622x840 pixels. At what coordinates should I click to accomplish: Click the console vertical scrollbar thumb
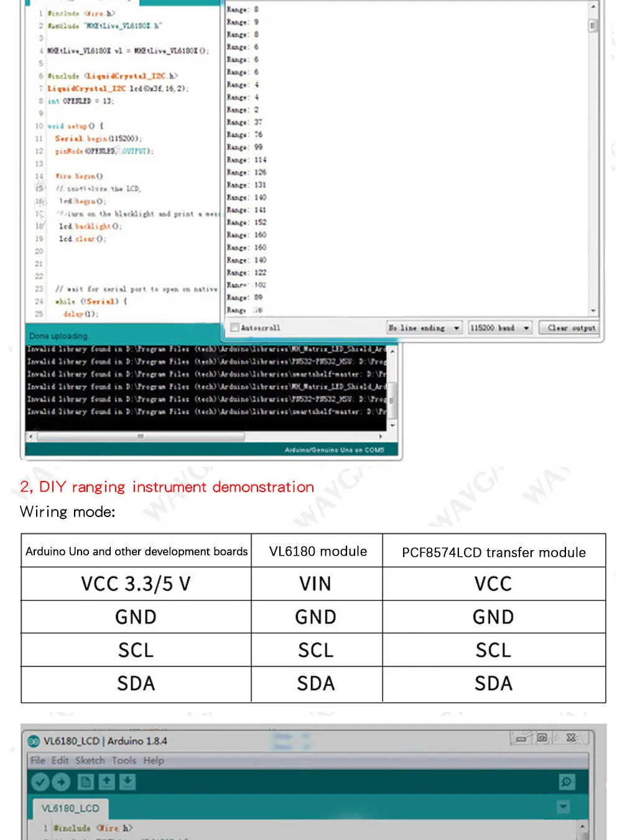click(x=392, y=401)
